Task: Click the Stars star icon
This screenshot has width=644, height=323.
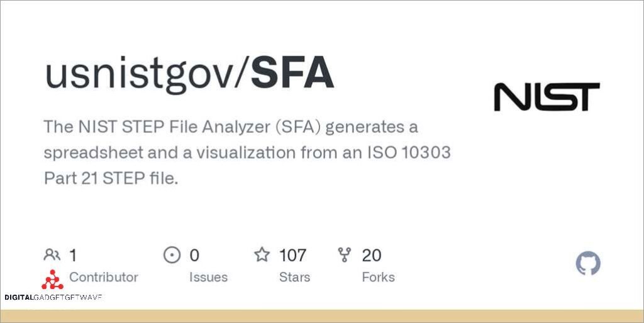Action: click(262, 255)
